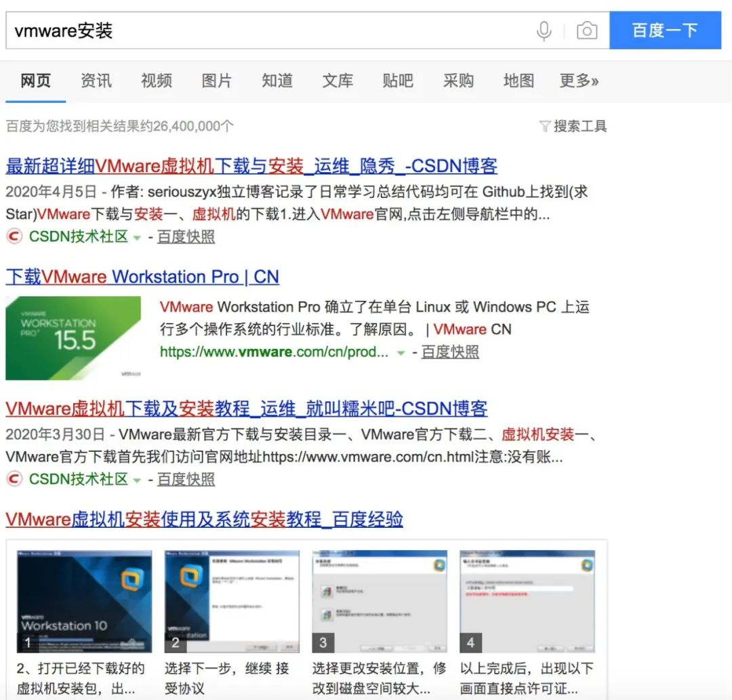Click the microphone voice search icon
The height and width of the screenshot is (700, 732).
pos(544,31)
